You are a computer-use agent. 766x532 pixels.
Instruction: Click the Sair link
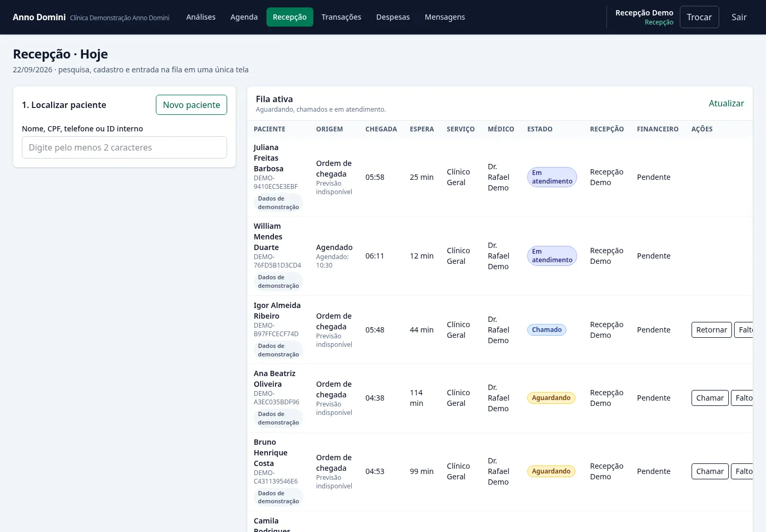(x=739, y=17)
